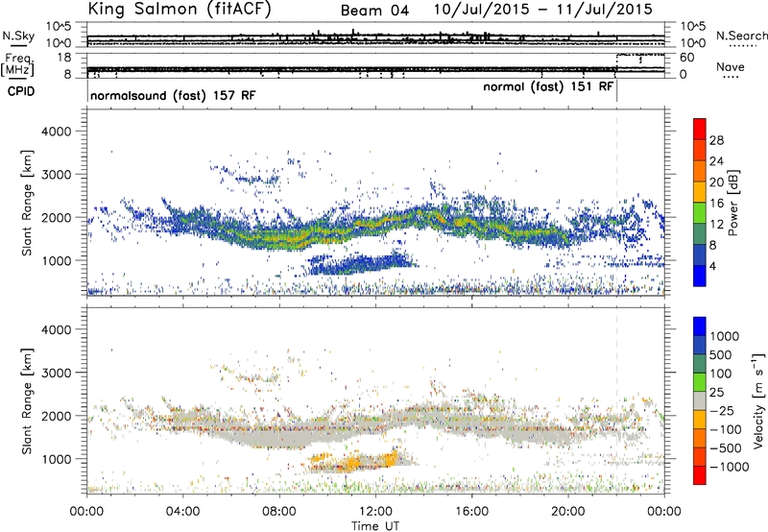Click the light green 12-16 dB Power segment
The width and height of the screenshot is (768, 532).
point(700,212)
